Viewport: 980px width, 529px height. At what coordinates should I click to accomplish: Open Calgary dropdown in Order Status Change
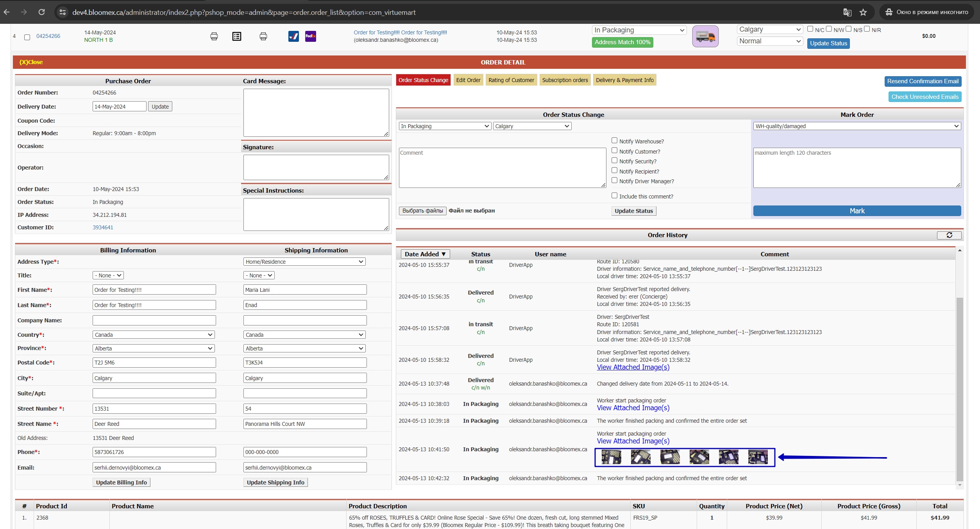(532, 126)
